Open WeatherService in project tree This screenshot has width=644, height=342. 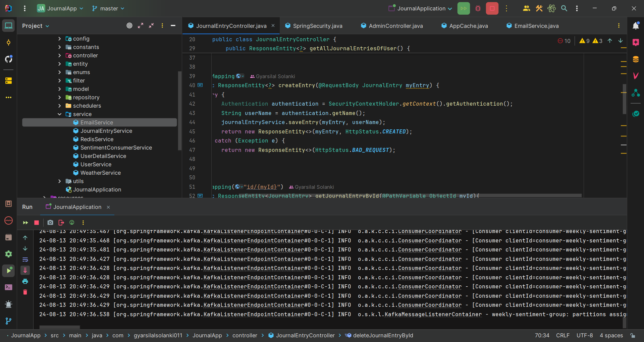[x=100, y=173]
